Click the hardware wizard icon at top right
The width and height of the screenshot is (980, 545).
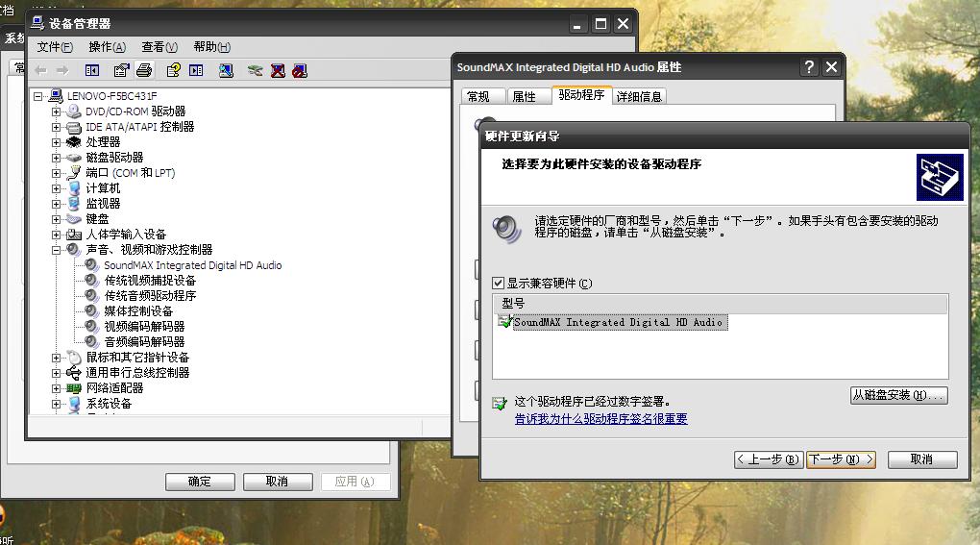[940, 178]
